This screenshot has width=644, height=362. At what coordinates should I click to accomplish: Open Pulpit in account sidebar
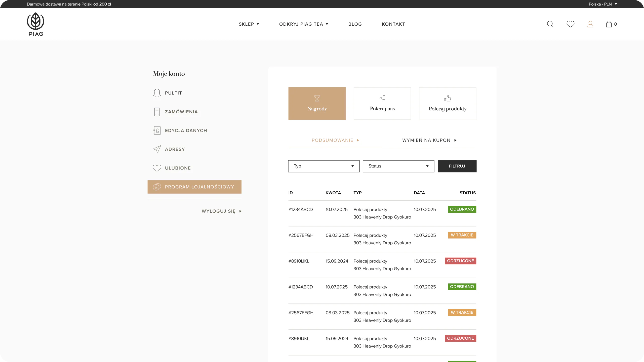(194, 93)
